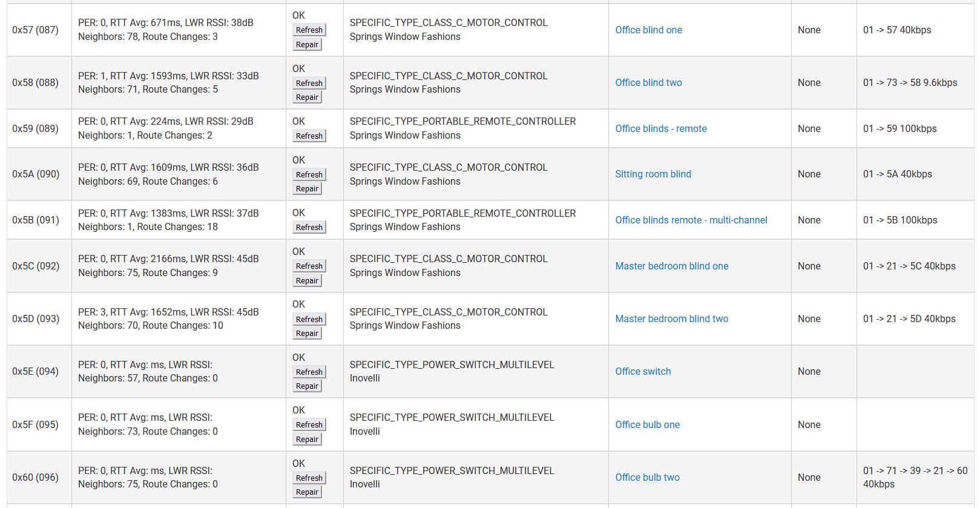This screenshot has width=980, height=508.
Task: Refresh node 0x59 Office blinds remote
Action: coord(309,136)
